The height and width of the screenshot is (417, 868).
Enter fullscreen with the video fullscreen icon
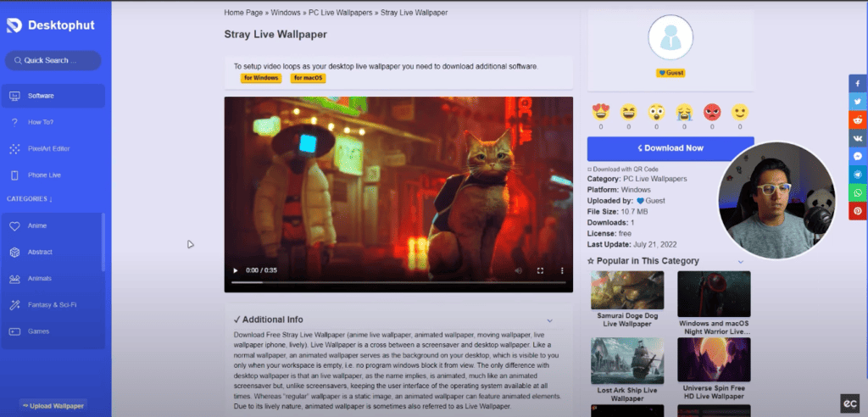point(540,271)
